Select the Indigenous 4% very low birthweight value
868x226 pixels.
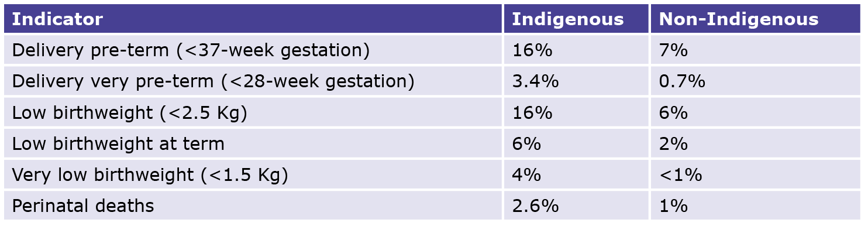tap(526, 174)
